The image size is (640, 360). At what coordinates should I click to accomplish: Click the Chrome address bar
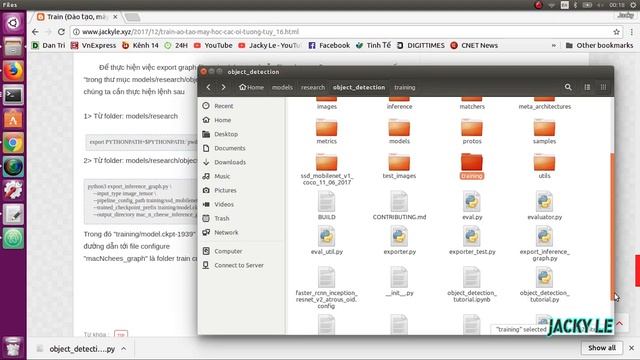347,32
